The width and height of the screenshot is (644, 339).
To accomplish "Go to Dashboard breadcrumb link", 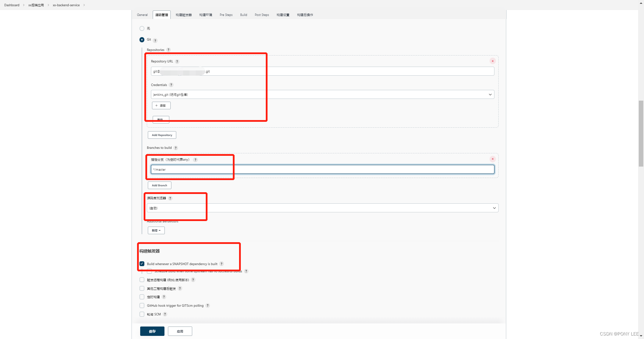I will (x=12, y=5).
